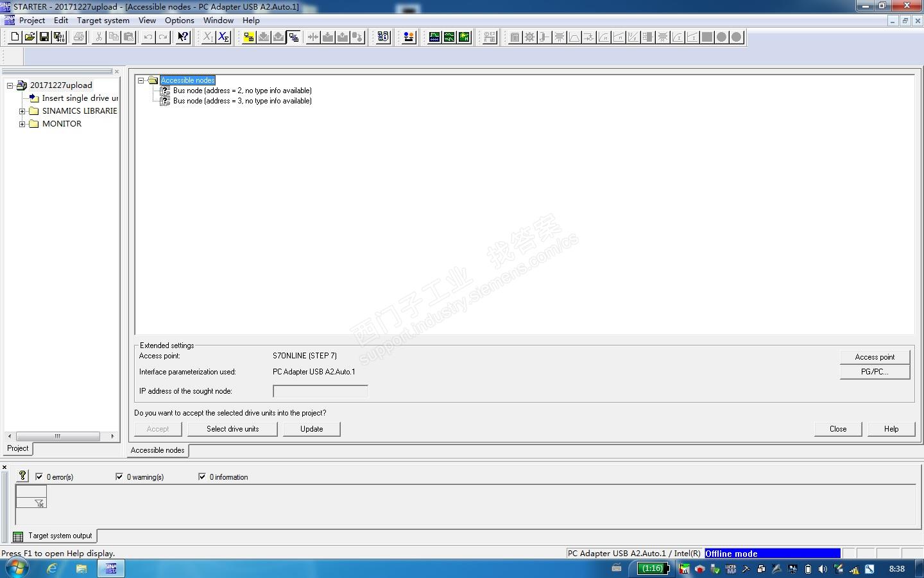The width and height of the screenshot is (924, 578).
Task: Open the Target system menu
Action: [103, 21]
